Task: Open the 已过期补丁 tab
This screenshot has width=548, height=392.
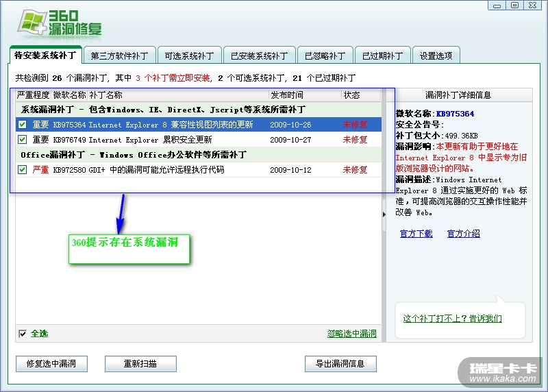Action: 382,56
